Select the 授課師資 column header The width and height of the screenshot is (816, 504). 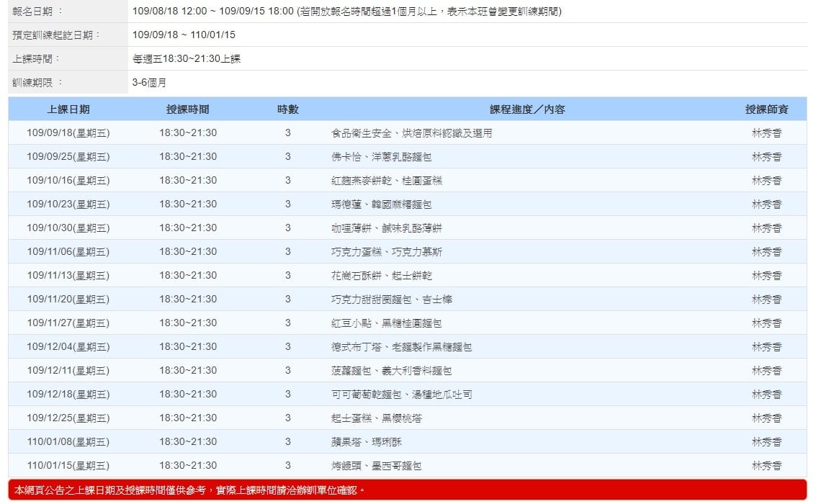coord(766,109)
